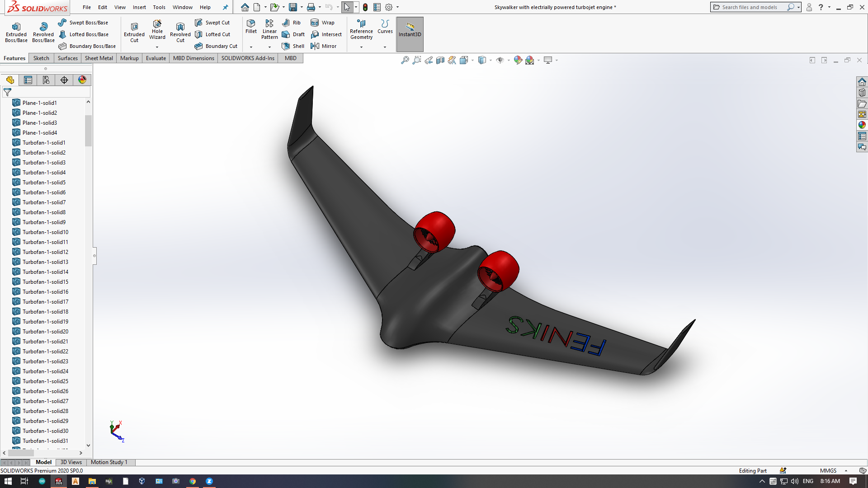This screenshot has width=868, height=488.
Task: Click the Edit Appearance icon in view toolbar
Action: pos(518,60)
